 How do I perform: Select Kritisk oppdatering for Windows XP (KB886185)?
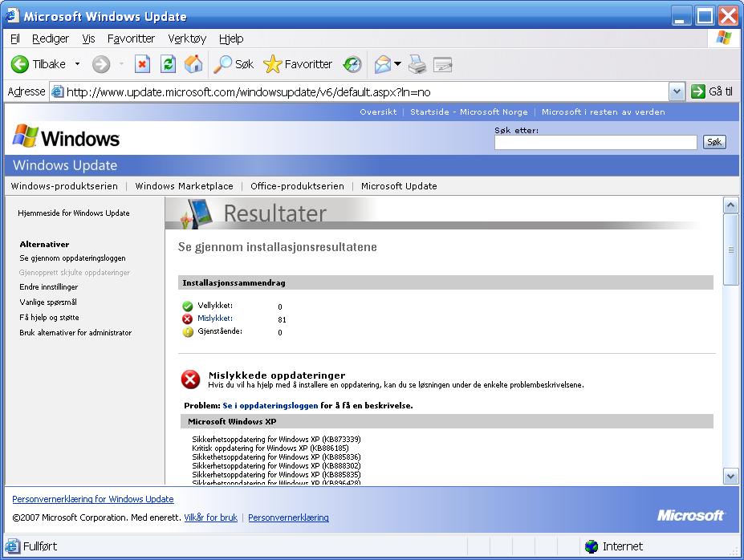click(x=270, y=448)
